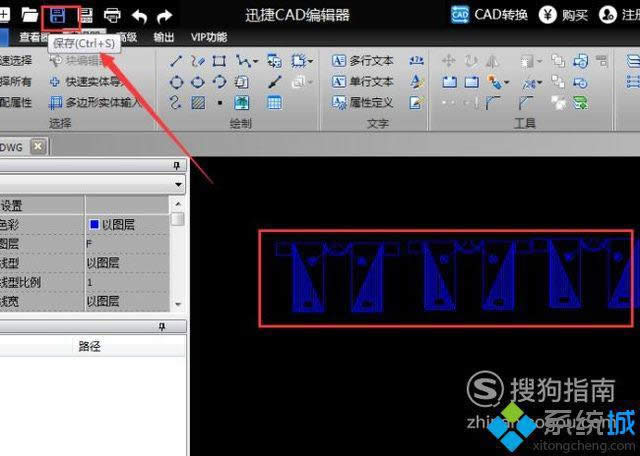Insert an image with the picture icon
Screen dimensions: 640x456
point(242,102)
